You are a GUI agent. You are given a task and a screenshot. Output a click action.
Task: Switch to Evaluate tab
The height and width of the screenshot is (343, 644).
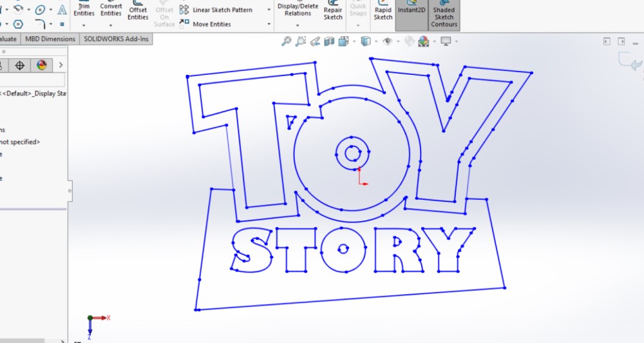click(x=8, y=39)
